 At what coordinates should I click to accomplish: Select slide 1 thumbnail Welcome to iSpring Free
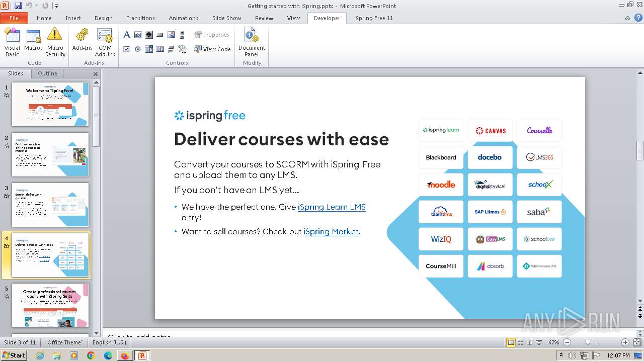(x=50, y=104)
